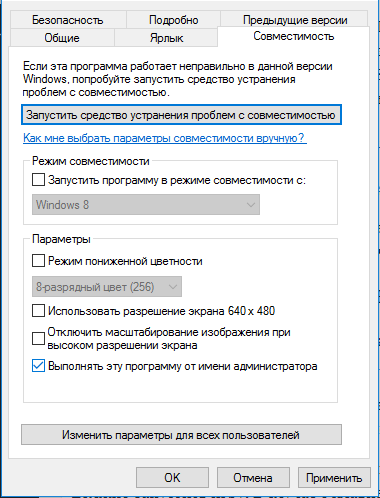
Task: Click Изменить параметры для всех пользователей
Action: [x=181, y=435]
